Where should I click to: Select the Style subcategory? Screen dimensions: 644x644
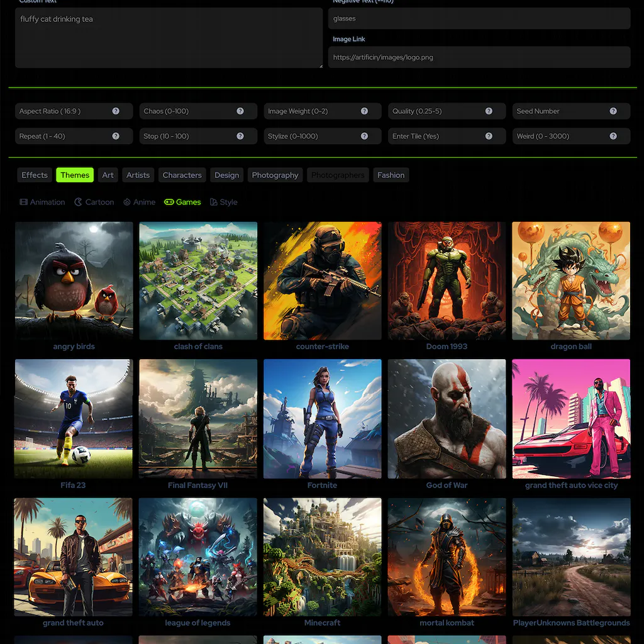point(223,202)
